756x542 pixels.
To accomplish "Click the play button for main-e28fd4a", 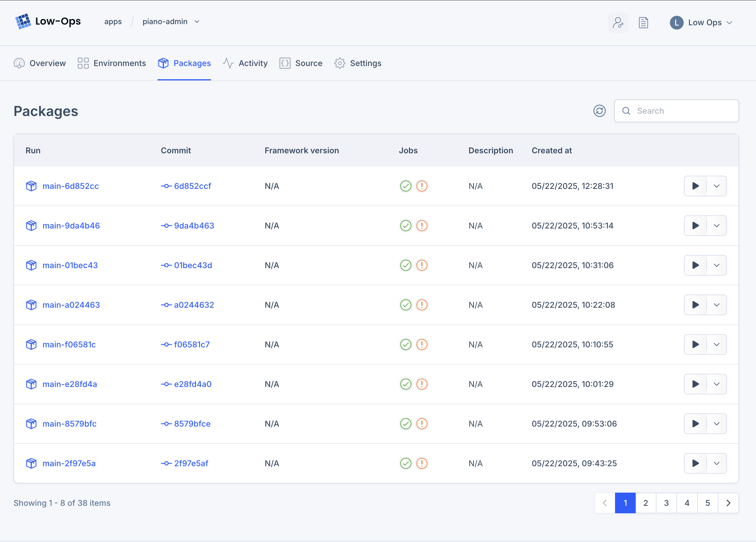I will point(695,384).
